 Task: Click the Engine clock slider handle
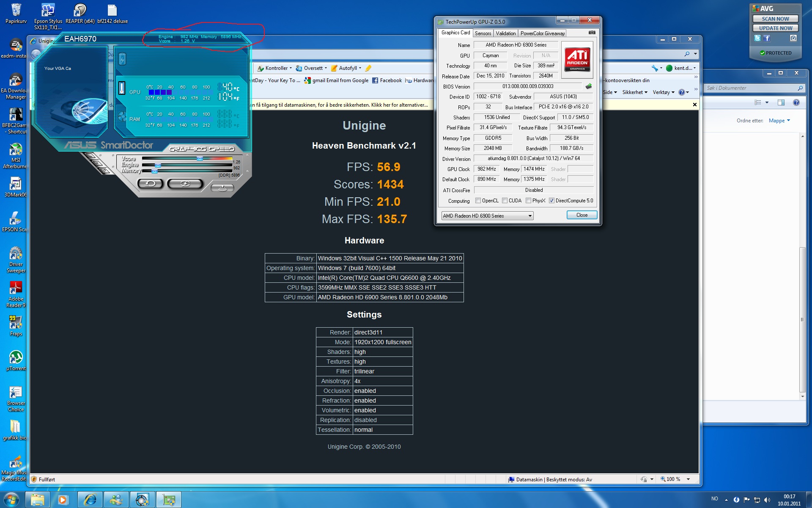click(158, 165)
